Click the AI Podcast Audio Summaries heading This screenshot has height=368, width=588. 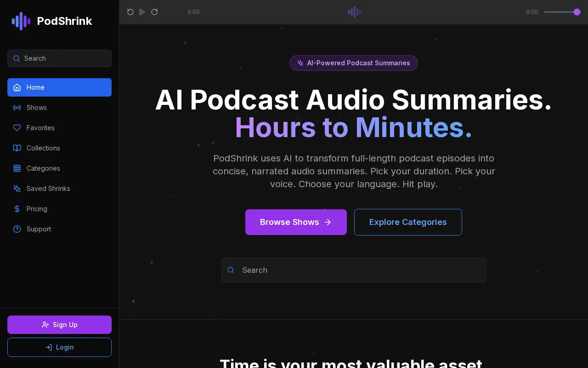pos(354,100)
